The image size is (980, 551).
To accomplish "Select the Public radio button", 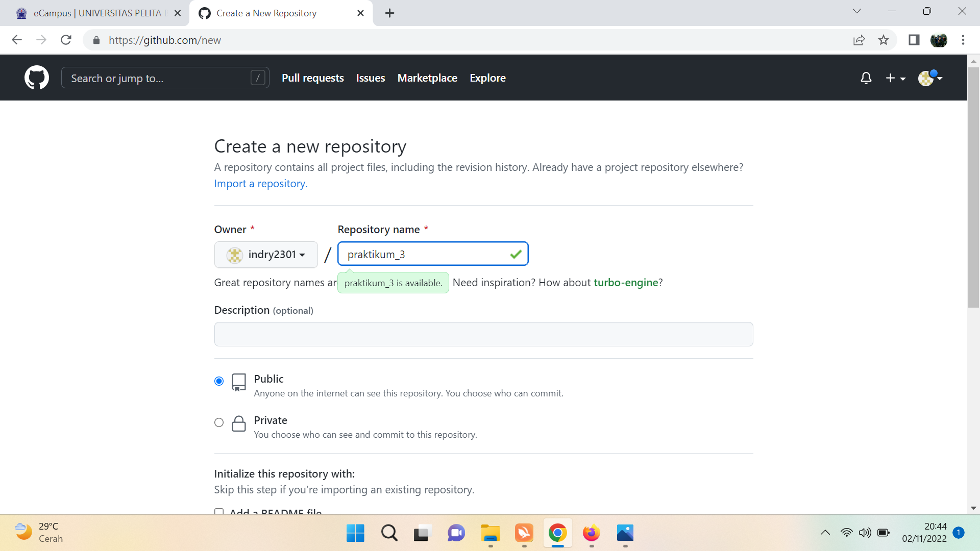I will pyautogui.click(x=219, y=381).
